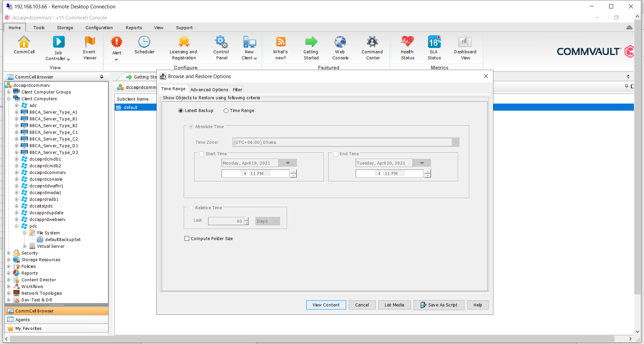Pin the CommCell Browser panel
The height and width of the screenshot is (344, 644).
click(x=102, y=77)
